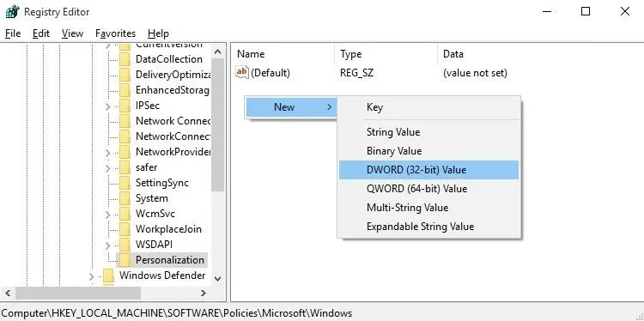Expand the IPSec tree node
This screenshot has height=321, width=644.
(x=107, y=106)
